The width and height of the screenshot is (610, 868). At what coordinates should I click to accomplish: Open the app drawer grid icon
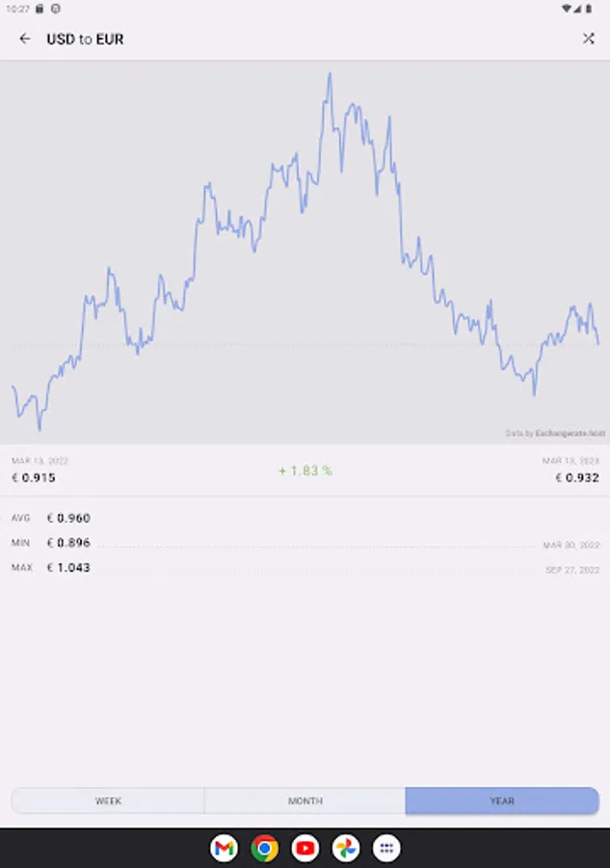point(386,849)
